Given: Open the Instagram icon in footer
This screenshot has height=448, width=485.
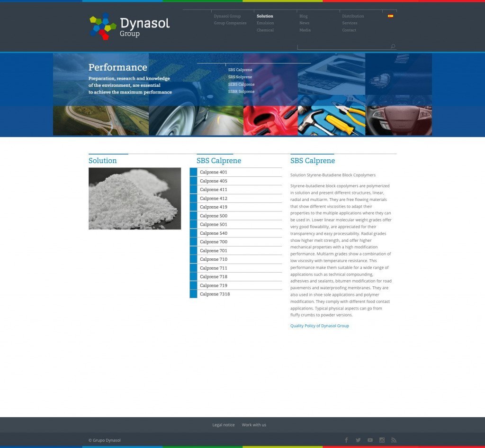Looking at the screenshot, I should click(x=382, y=440).
